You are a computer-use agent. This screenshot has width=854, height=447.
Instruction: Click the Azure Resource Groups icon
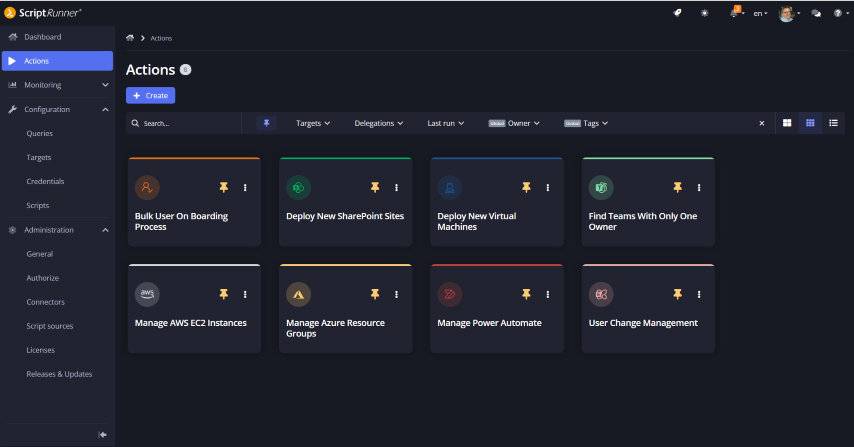pos(298,294)
